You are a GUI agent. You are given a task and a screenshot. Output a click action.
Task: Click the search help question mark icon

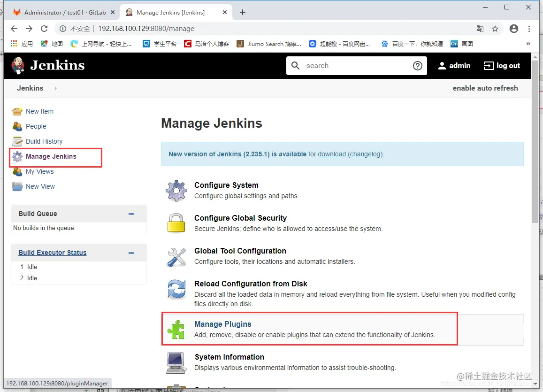[x=418, y=66]
